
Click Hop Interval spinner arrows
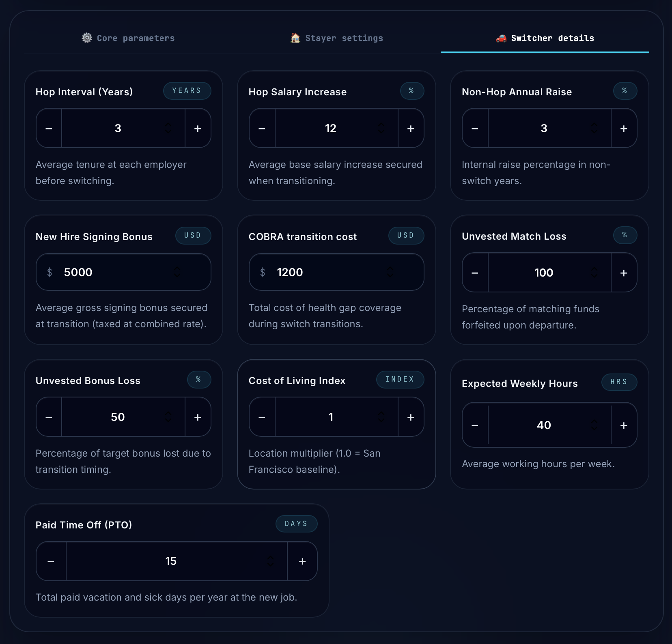pos(168,129)
